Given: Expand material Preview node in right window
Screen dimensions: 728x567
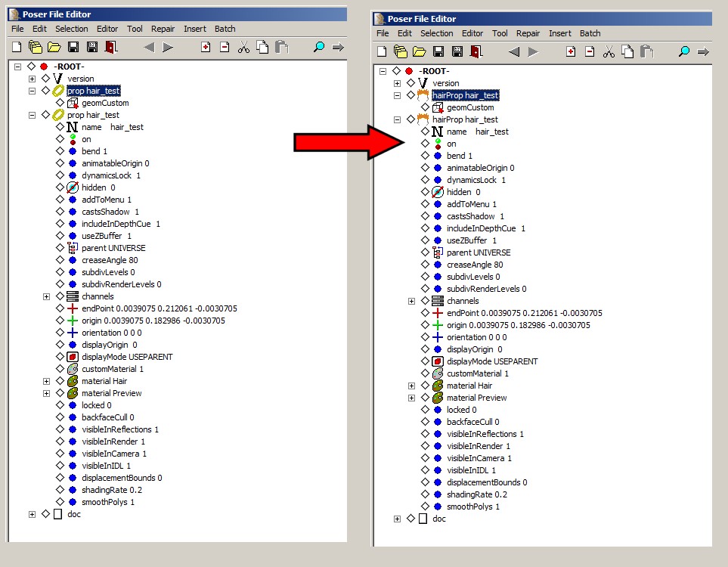Looking at the screenshot, I should (412, 398).
